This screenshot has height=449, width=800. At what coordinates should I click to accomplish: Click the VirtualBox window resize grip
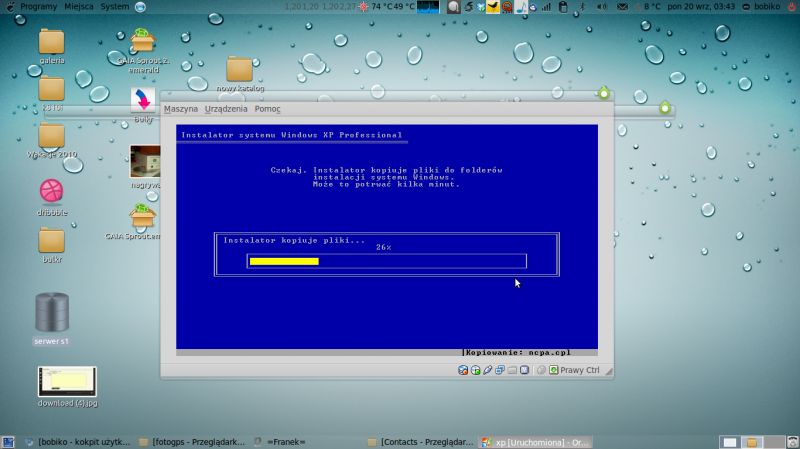point(609,371)
